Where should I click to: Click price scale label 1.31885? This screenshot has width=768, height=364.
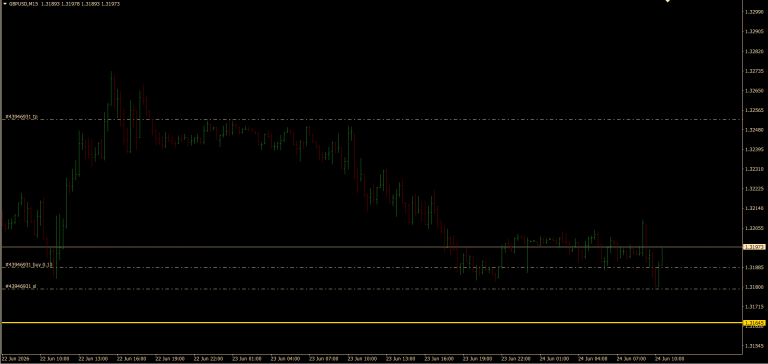754,267
